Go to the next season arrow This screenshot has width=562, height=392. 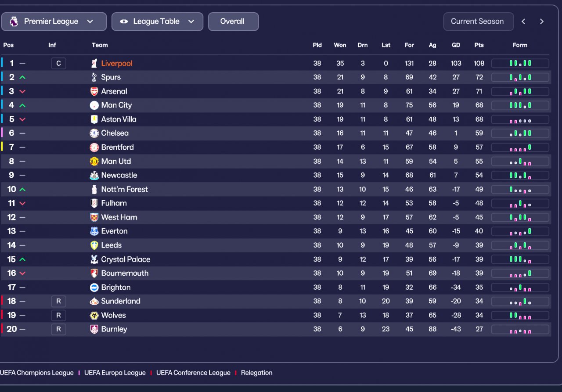[542, 22]
